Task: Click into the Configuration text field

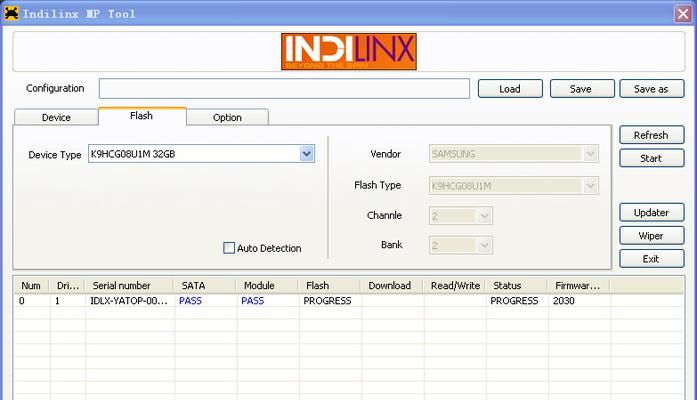Action: coord(284,89)
